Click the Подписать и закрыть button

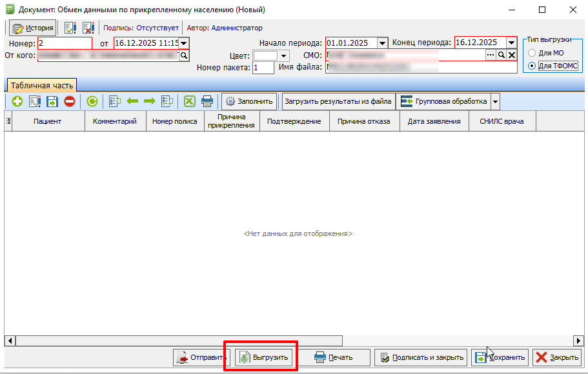[421, 357]
